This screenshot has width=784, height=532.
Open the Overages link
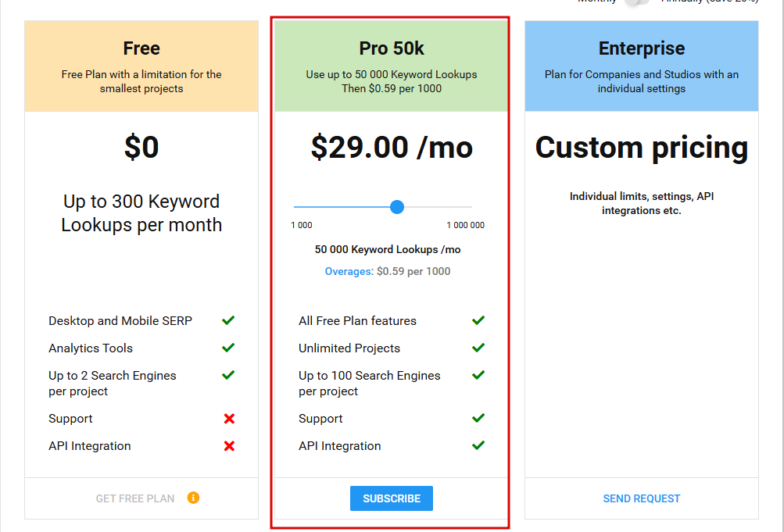pos(349,271)
